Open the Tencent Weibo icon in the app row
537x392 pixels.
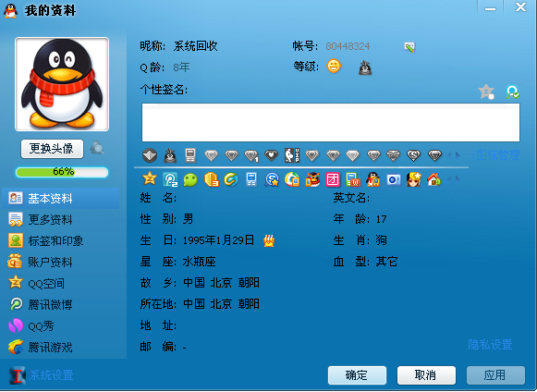170,179
